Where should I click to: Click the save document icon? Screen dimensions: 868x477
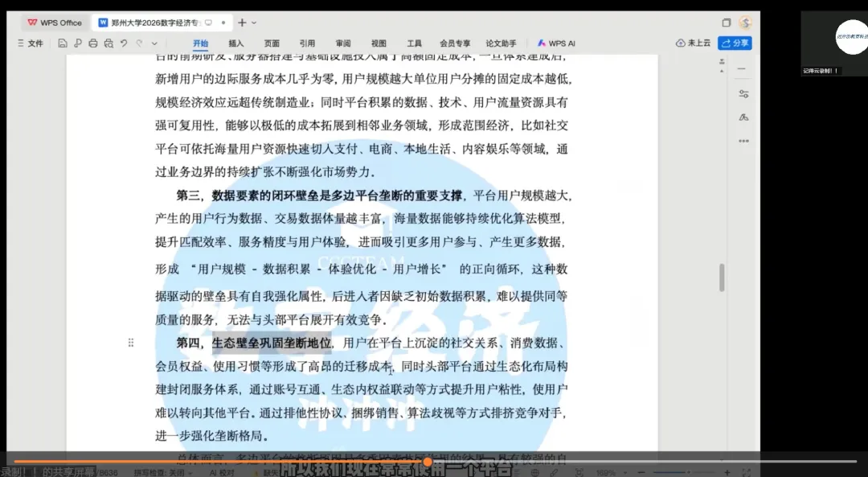[x=63, y=43]
